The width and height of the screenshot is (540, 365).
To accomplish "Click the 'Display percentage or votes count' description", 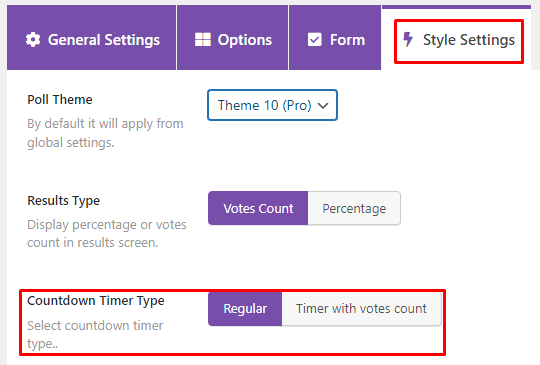I will (107, 233).
